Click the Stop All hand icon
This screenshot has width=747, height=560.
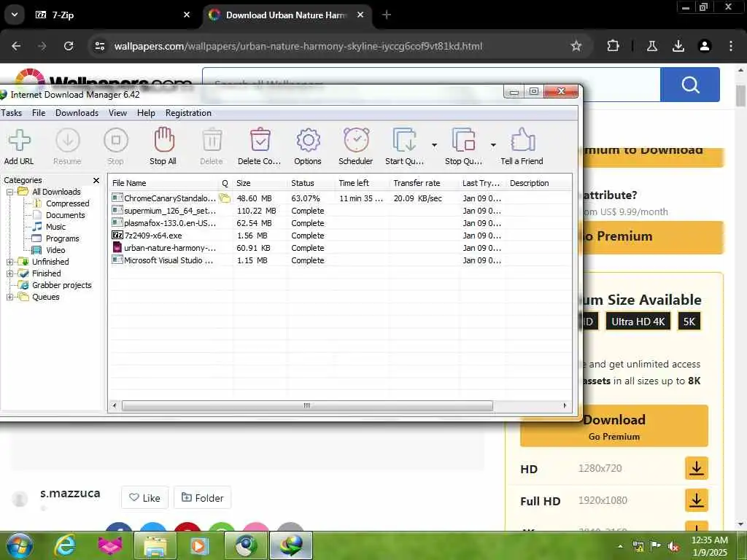point(164,139)
